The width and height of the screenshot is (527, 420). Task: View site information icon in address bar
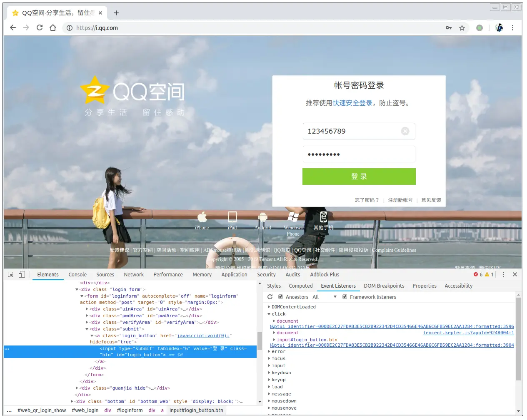point(69,28)
